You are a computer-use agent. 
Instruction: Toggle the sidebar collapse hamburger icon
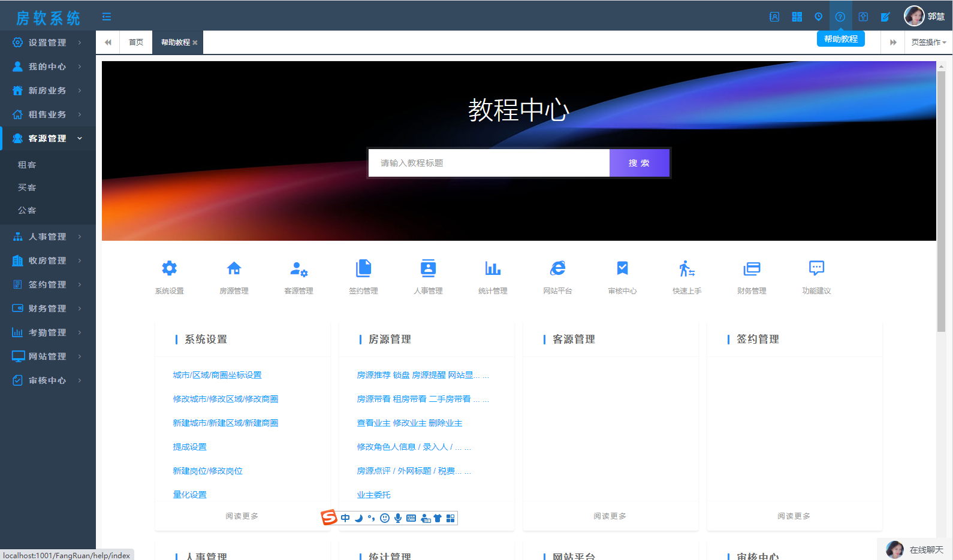point(107,17)
